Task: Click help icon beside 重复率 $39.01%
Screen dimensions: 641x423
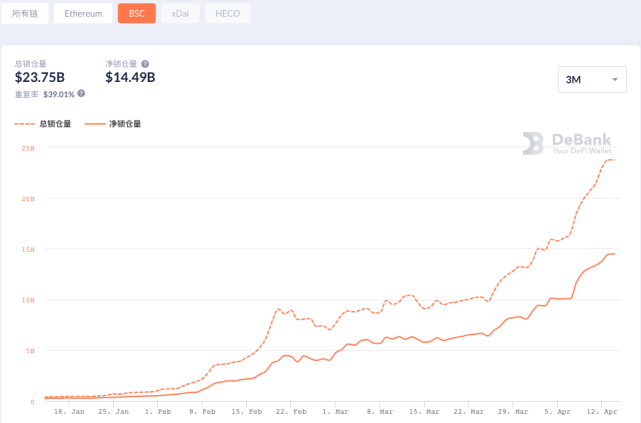Action: tap(81, 94)
